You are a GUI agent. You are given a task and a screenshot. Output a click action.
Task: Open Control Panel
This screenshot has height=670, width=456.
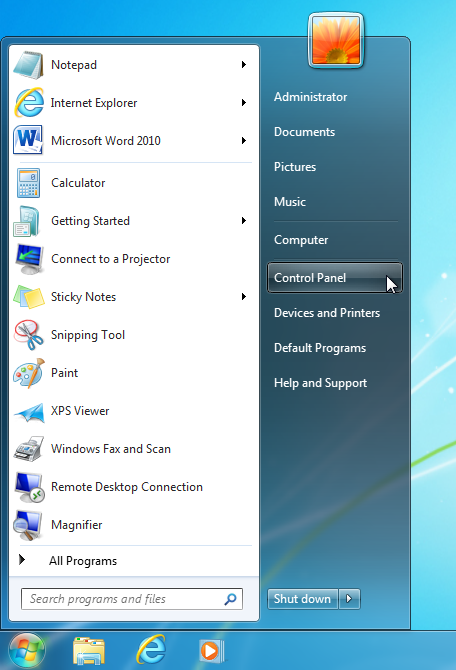tap(335, 278)
